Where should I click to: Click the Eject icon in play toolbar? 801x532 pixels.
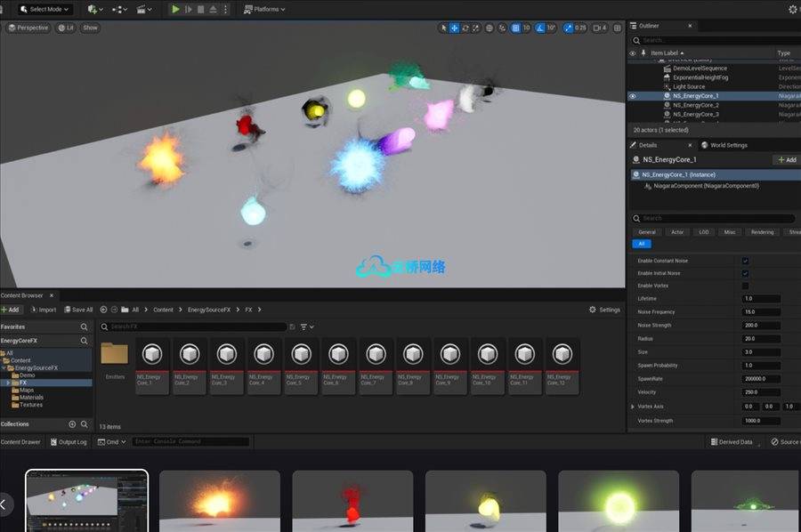point(213,9)
